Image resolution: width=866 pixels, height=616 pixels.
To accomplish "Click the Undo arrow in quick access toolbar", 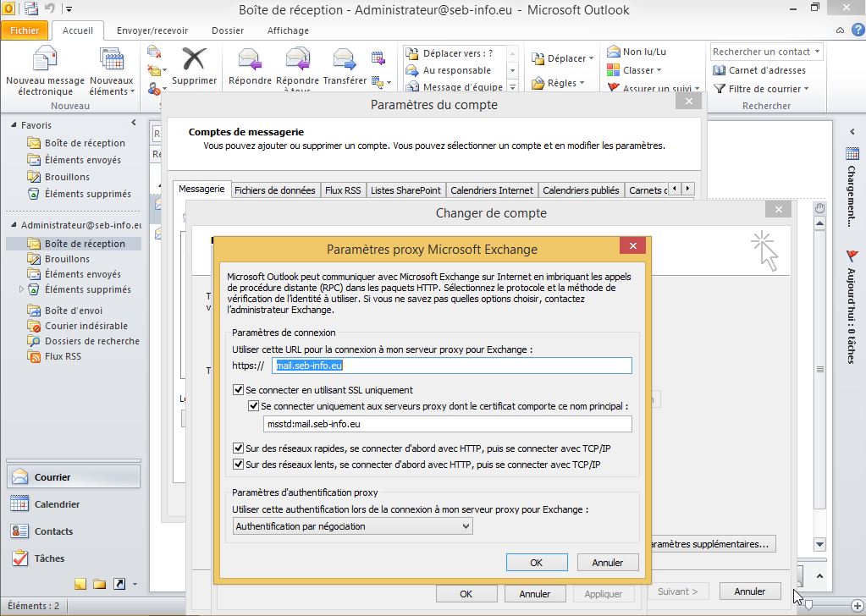I will 50,8.
